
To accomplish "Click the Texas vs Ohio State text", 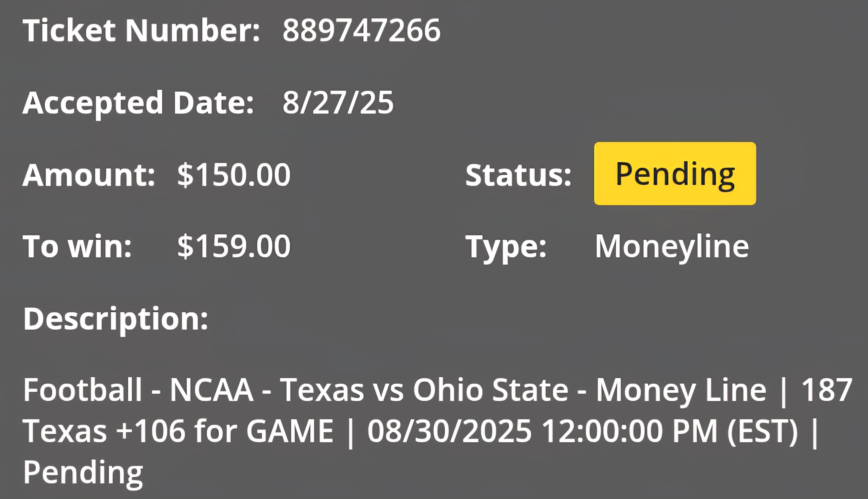I will [424, 390].
